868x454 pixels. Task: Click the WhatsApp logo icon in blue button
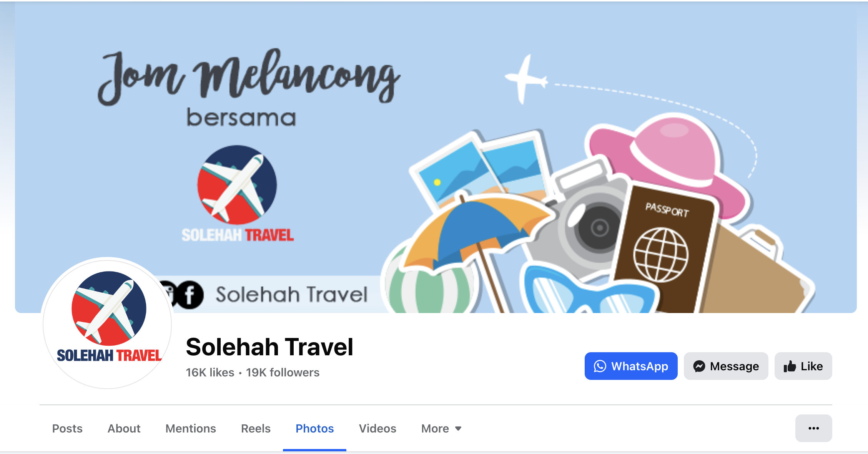coord(600,366)
